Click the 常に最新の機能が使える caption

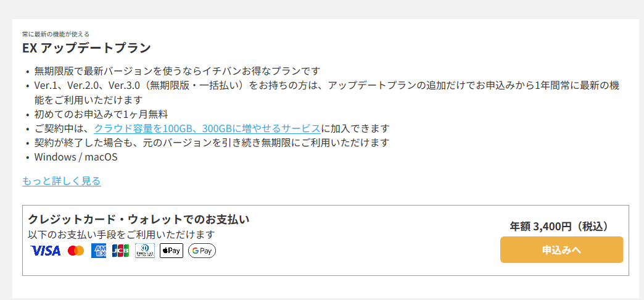[x=56, y=34]
